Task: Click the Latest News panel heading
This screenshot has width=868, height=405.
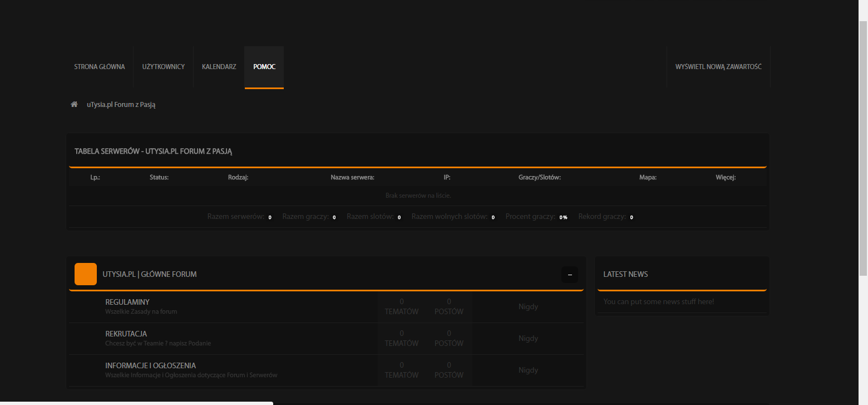Action: (625, 274)
